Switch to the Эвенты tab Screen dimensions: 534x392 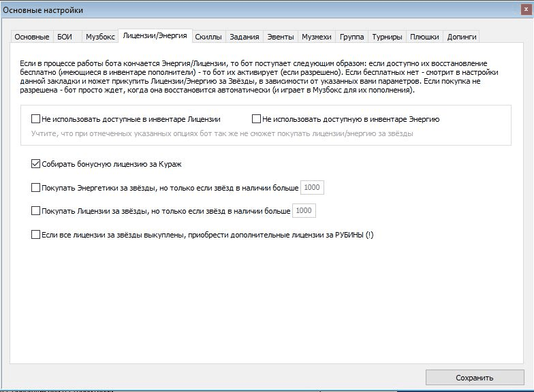click(x=281, y=37)
